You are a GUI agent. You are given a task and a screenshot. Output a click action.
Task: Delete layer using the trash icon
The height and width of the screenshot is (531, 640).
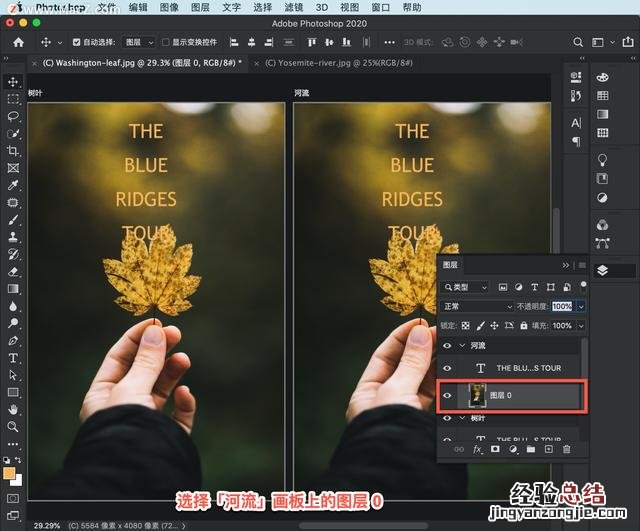coord(567,449)
